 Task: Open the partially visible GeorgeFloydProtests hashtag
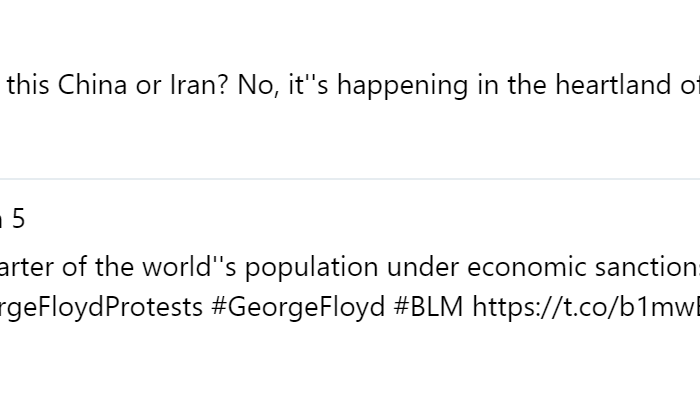coord(101,307)
